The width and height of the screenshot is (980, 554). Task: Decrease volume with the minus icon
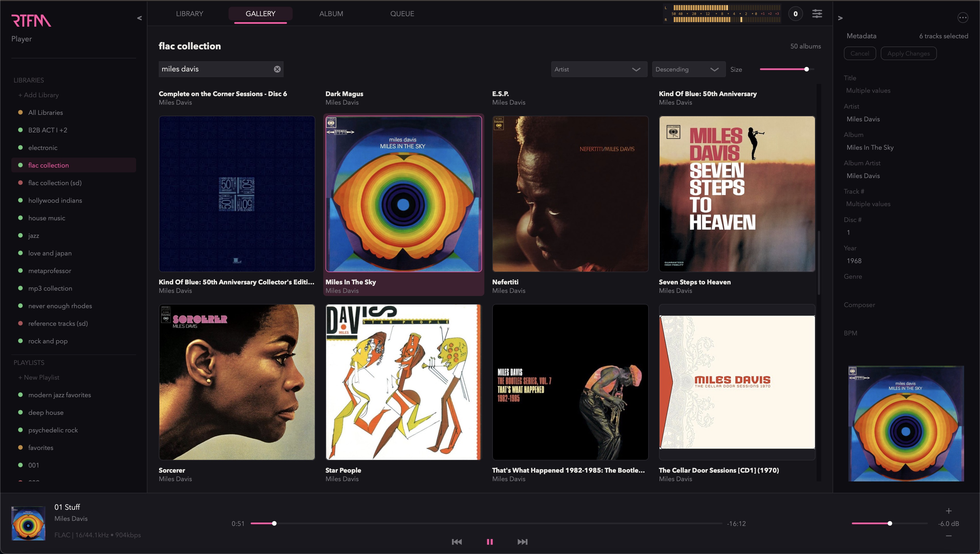coord(949,536)
